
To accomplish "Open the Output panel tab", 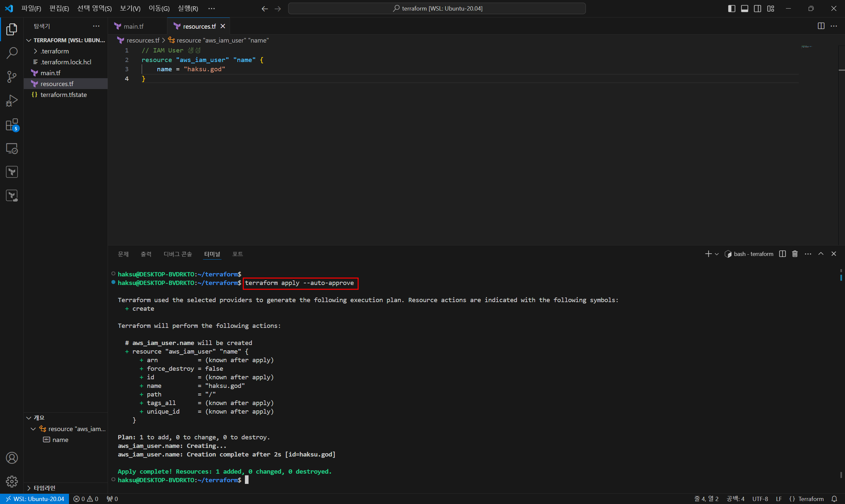I will pos(146,254).
